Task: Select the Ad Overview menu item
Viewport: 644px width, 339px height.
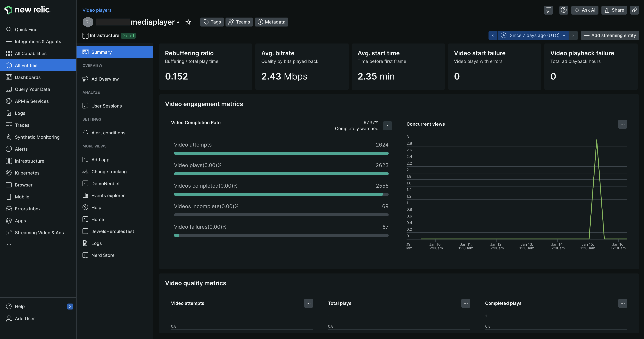Action: [x=105, y=79]
